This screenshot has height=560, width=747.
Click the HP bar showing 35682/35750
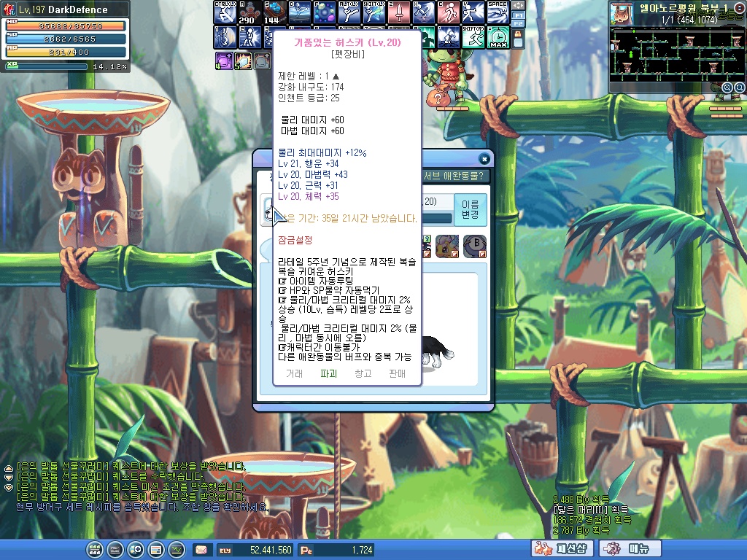pos(66,26)
